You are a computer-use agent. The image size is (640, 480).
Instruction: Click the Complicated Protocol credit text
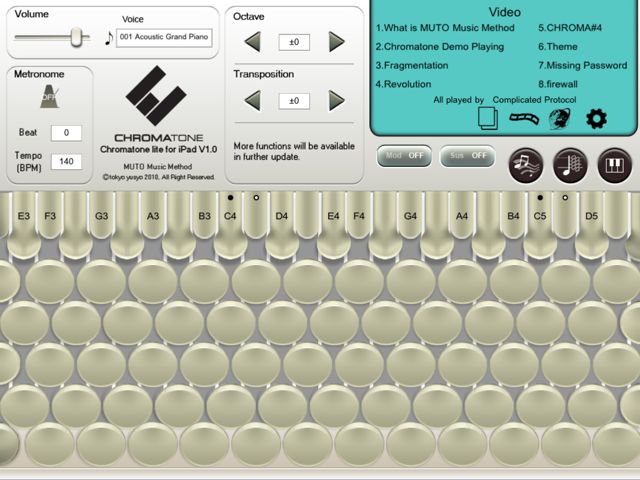(x=534, y=100)
